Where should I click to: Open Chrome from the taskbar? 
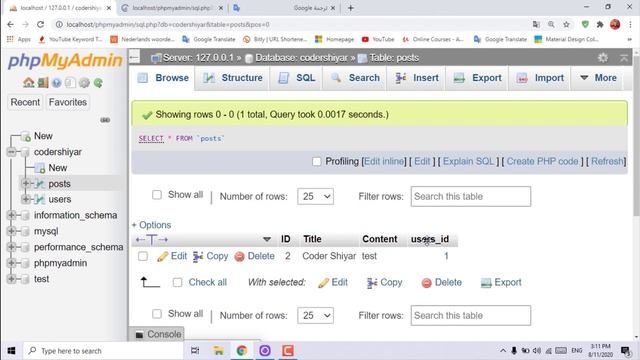pos(242,351)
